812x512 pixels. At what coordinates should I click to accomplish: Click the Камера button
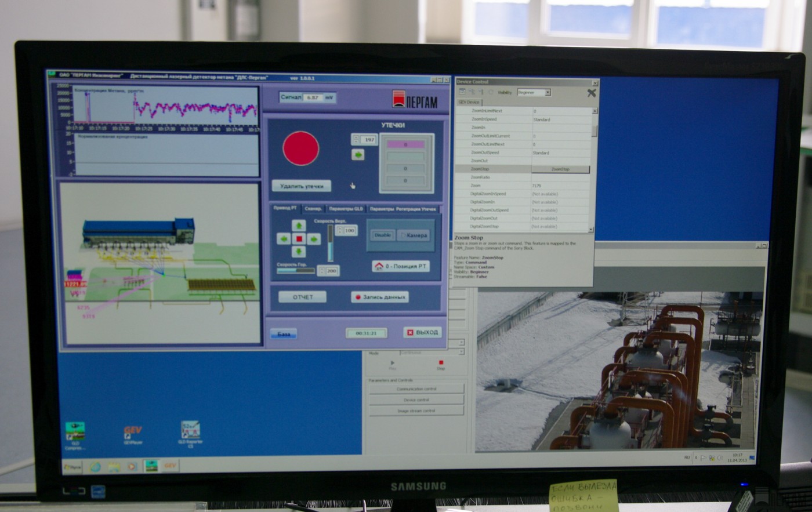click(414, 235)
